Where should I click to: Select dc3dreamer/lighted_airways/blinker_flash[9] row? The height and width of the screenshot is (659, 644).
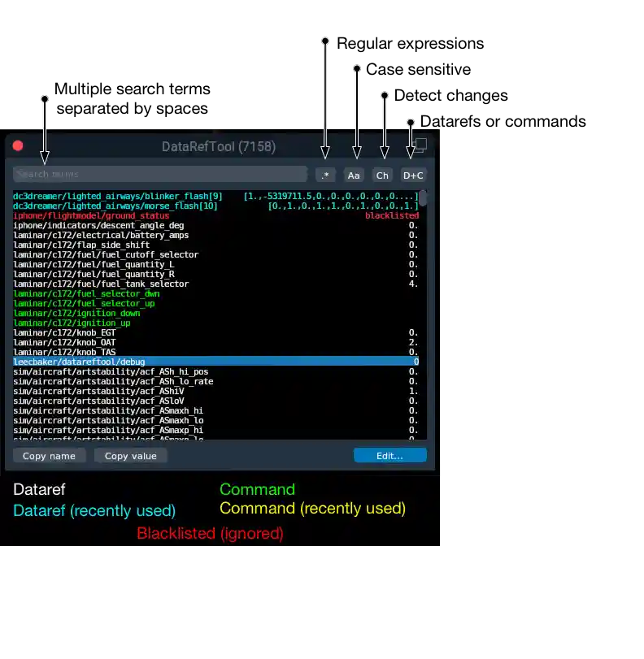[215, 197]
